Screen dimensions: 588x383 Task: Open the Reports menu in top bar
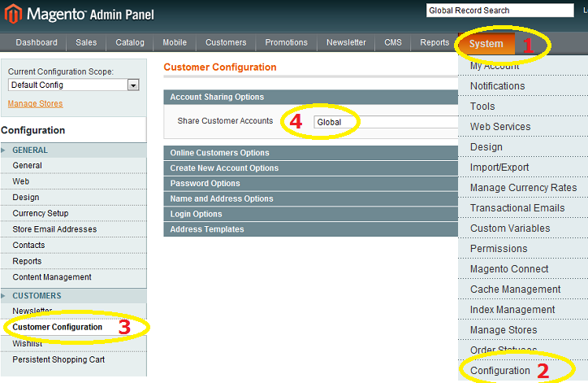[x=435, y=42]
